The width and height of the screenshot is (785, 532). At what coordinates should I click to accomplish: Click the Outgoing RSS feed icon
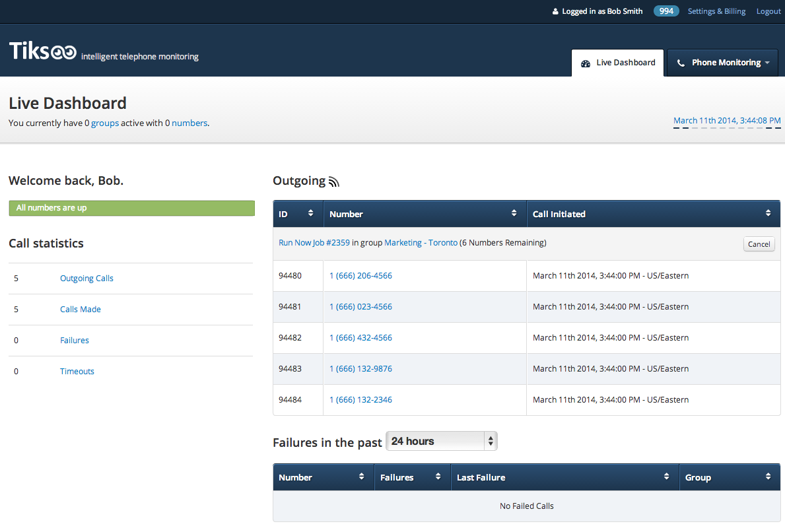334,182
